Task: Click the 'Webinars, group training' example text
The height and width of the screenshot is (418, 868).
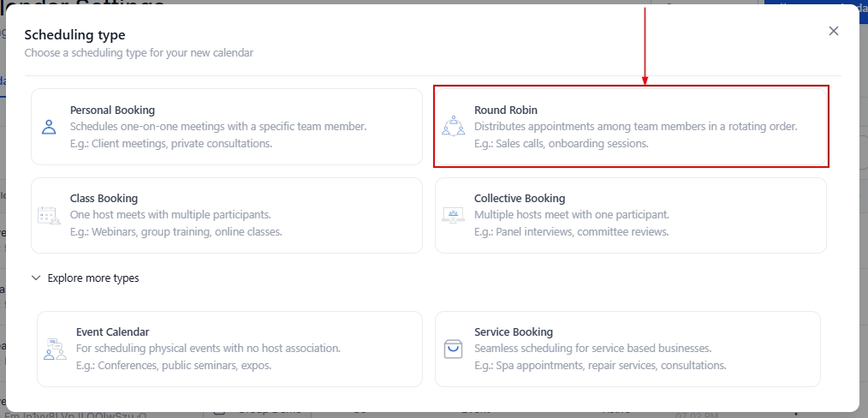Action: (x=175, y=232)
